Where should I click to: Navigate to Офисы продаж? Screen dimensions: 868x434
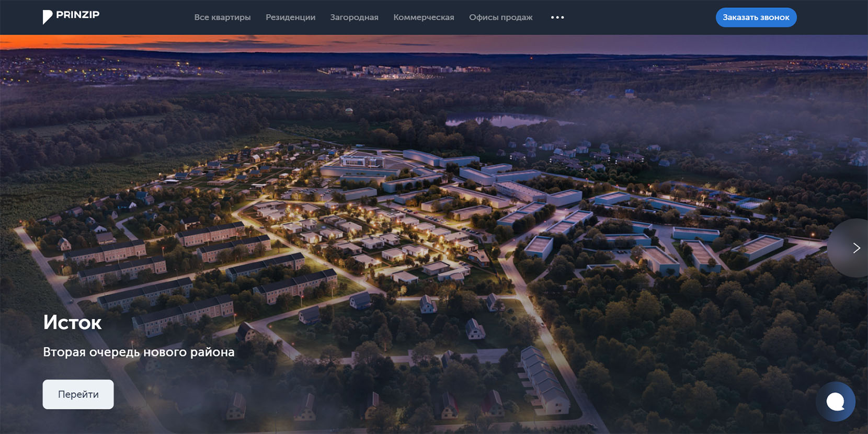500,17
